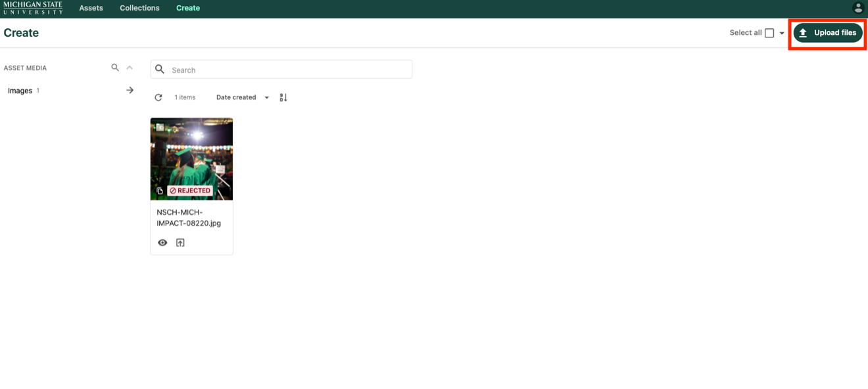The width and height of the screenshot is (868, 389).
Task: Select the Images filter item
Action: click(x=20, y=91)
